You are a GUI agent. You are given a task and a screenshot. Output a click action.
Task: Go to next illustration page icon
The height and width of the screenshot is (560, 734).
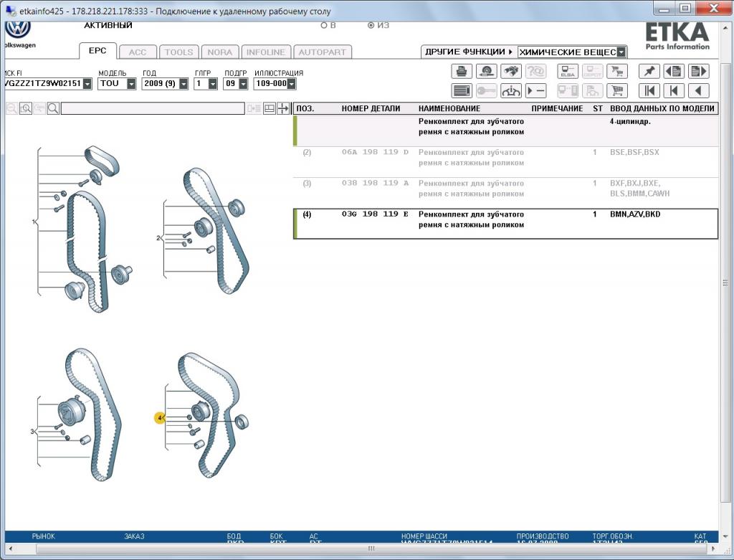(699, 71)
